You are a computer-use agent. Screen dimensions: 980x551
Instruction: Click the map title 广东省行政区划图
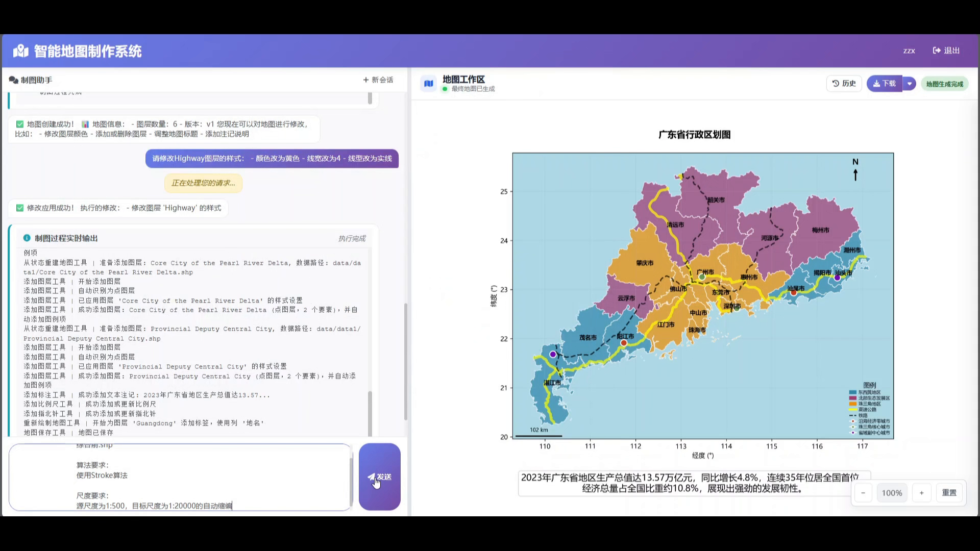[x=695, y=135]
